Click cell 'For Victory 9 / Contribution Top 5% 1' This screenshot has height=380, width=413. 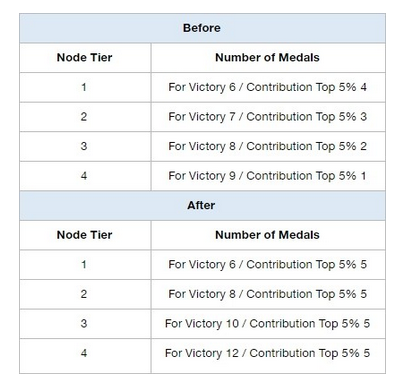(x=268, y=176)
